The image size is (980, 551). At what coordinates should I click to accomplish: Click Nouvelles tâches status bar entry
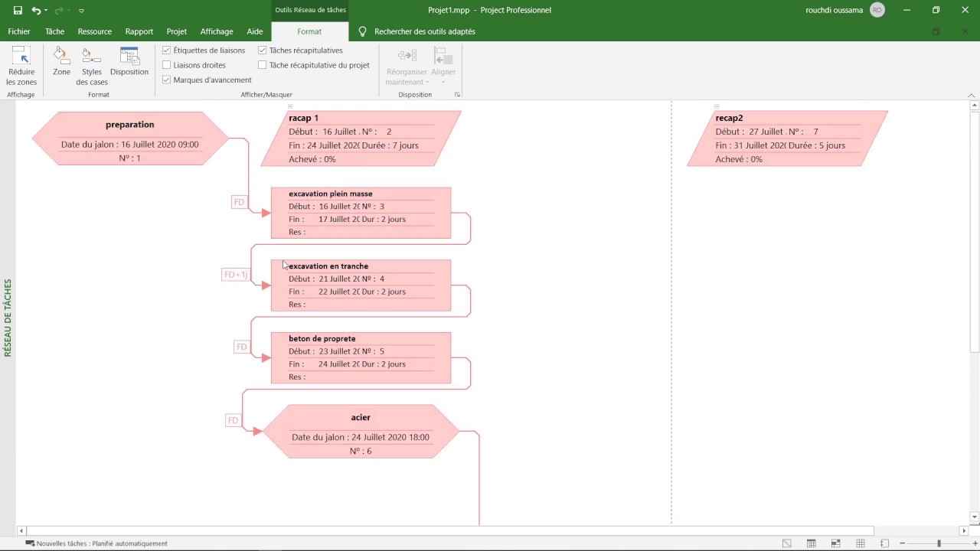coord(96,543)
